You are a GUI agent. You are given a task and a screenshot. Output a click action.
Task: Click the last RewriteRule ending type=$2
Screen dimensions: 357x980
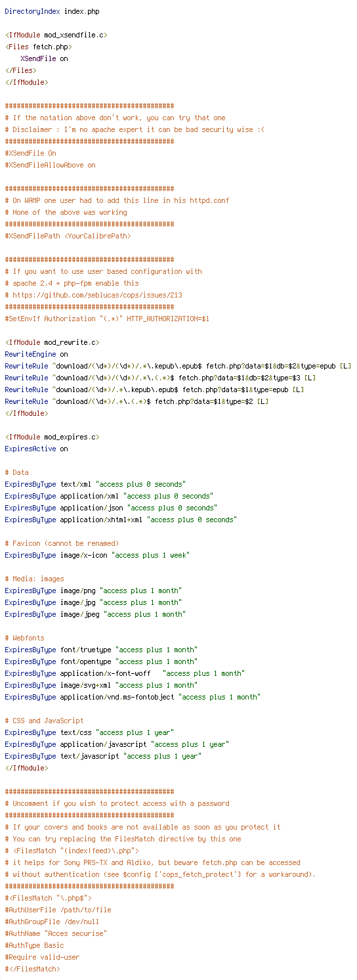coord(136,401)
